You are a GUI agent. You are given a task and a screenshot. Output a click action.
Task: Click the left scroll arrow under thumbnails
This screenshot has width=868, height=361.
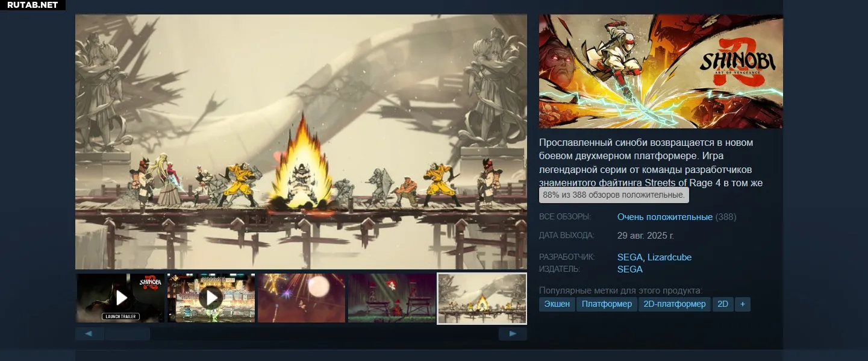[89, 333]
